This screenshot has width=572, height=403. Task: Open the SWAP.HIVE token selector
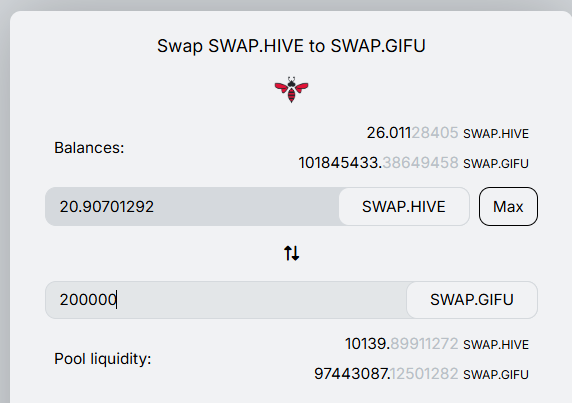[404, 207]
